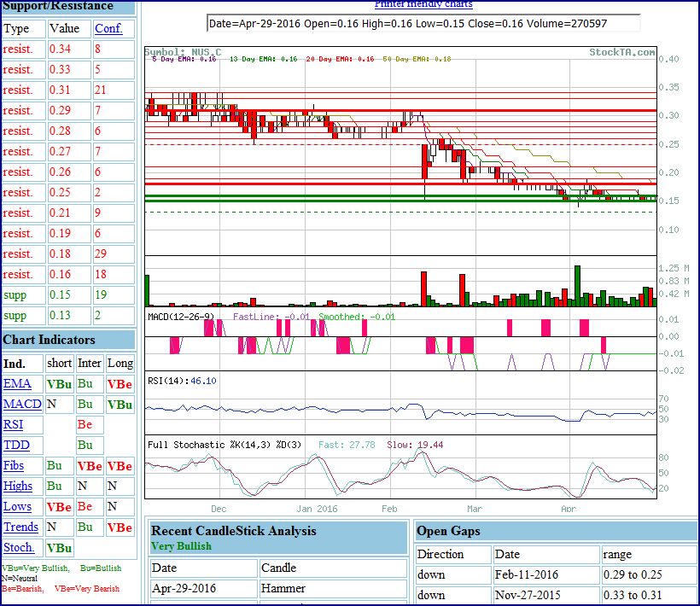The width and height of the screenshot is (700, 606).
Task: Click the Lows indicator link
Action: pos(16,507)
